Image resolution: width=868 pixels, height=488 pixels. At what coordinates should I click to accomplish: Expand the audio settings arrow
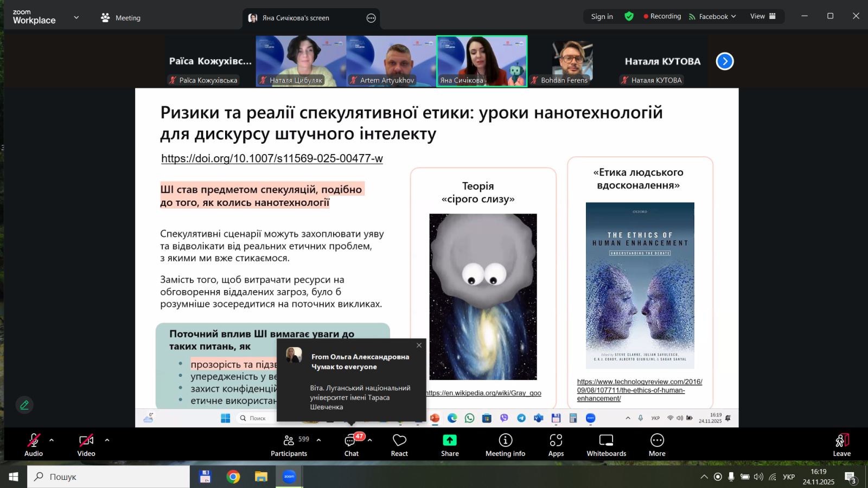(x=52, y=440)
